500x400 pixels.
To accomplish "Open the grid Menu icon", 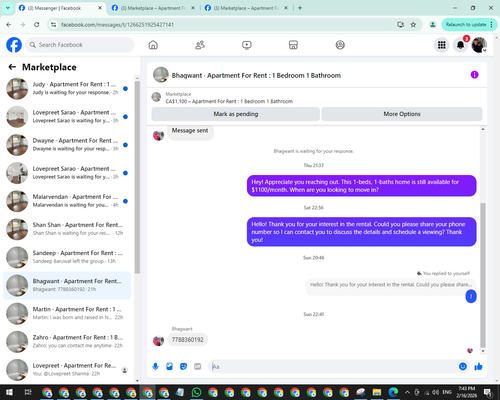I will 442,45.
